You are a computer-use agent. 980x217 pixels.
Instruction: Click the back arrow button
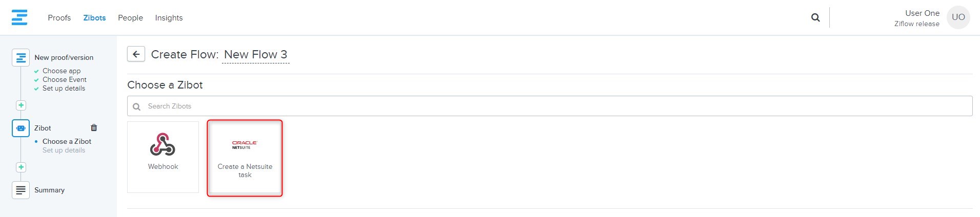tap(136, 54)
